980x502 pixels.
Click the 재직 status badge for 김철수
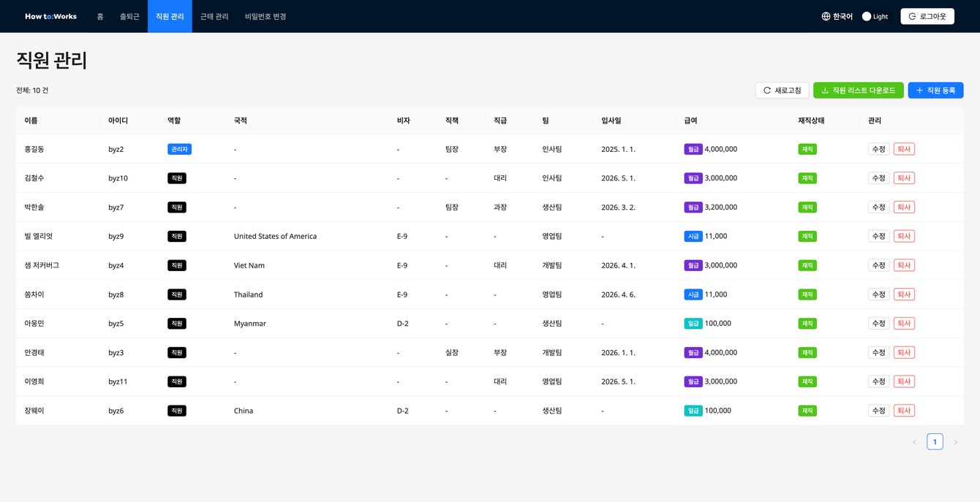[808, 178]
